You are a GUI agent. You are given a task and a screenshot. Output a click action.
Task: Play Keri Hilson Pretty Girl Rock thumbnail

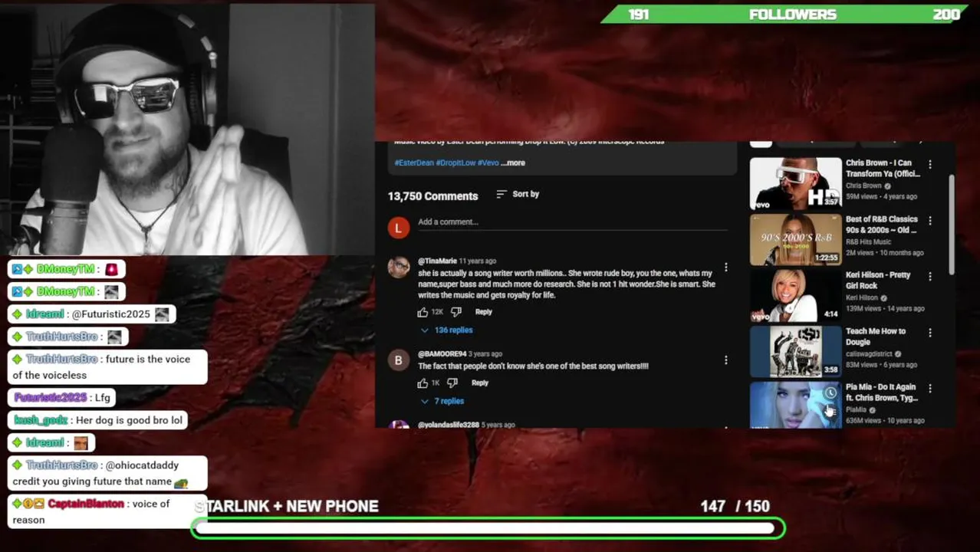(795, 296)
